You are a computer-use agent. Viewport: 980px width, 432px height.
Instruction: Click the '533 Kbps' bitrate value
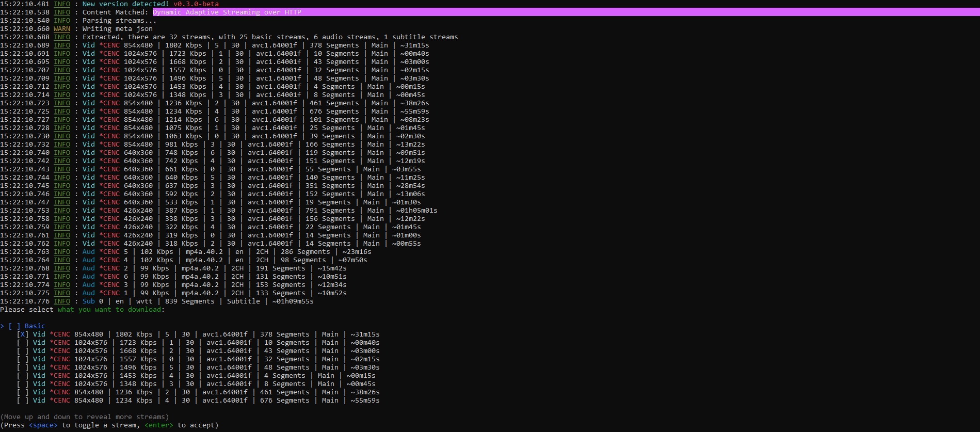[x=182, y=202]
